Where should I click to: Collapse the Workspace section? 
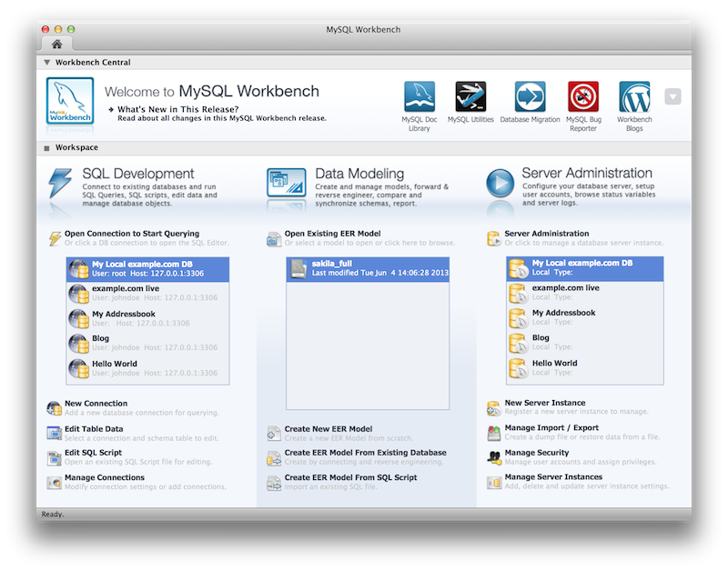pos(46,147)
